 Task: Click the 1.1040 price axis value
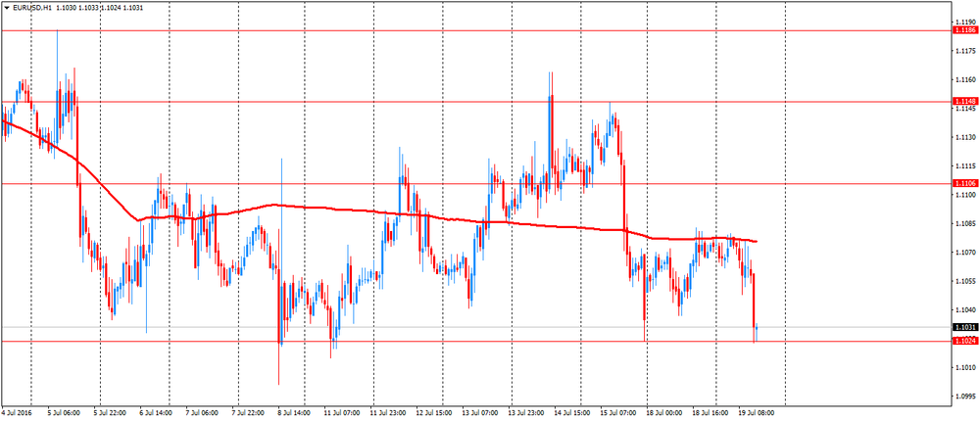point(963,309)
